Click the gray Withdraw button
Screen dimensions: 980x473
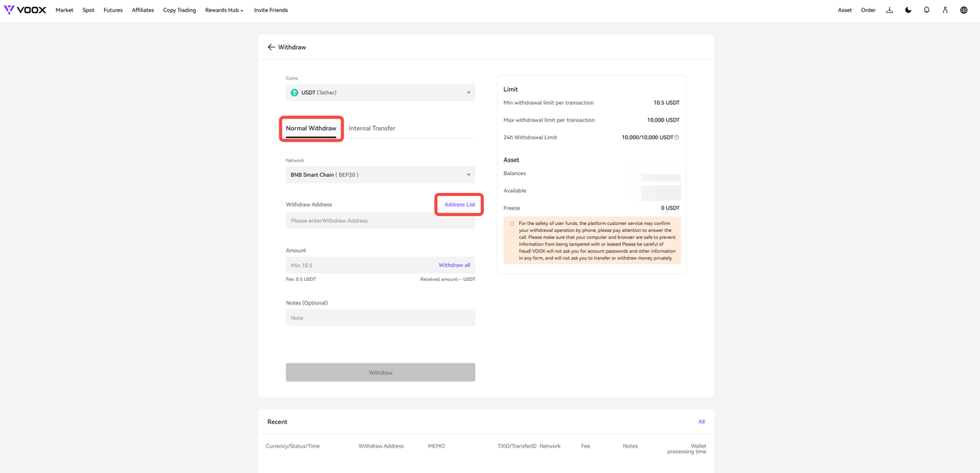(381, 373)
